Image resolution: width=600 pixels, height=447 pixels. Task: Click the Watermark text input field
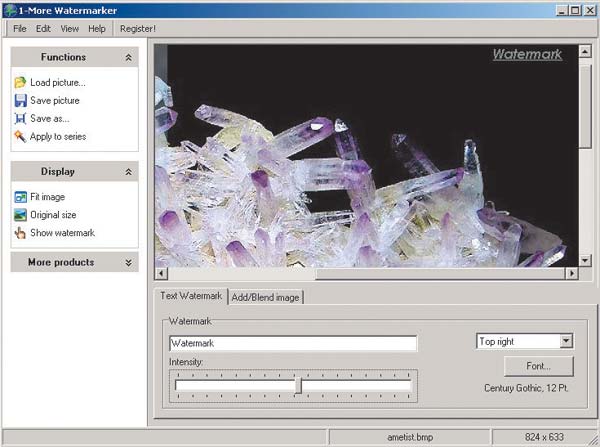pos(292,343)
